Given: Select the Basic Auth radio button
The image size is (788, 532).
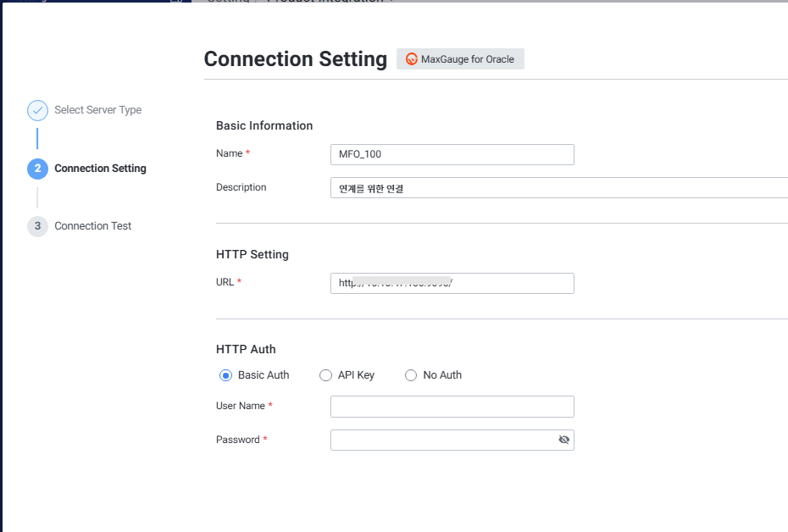Looking at the screenshot, I should pos(225,375).
